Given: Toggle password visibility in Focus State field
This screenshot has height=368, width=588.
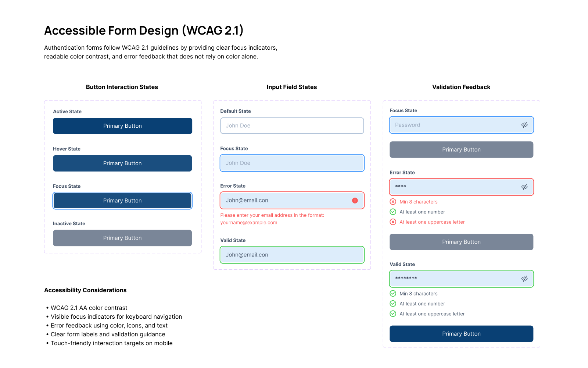Looking at the screenshot, I should (x=524, y=125).
